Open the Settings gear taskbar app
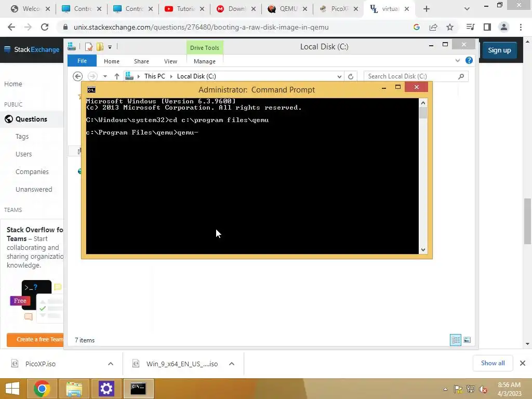Image resolution: width=532 pixels, height=399 pixels. coord(106,389)
